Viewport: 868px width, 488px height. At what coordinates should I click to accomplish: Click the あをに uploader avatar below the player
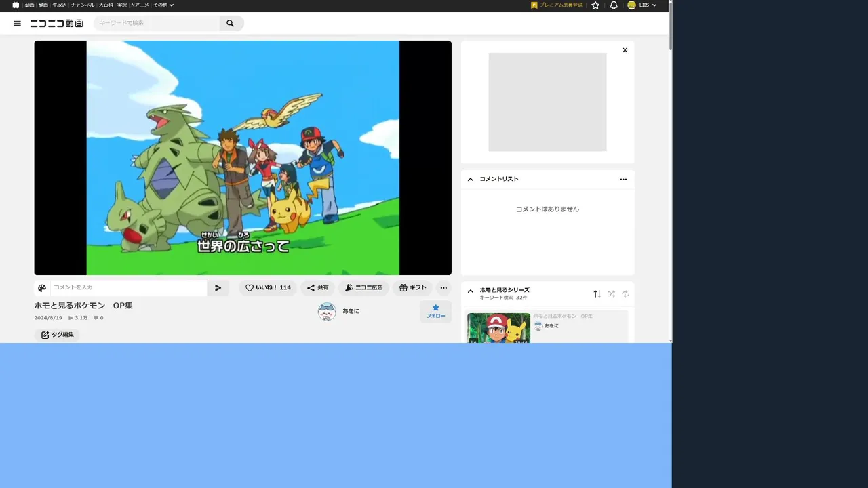pyautogui.click(x=327, y=311)
